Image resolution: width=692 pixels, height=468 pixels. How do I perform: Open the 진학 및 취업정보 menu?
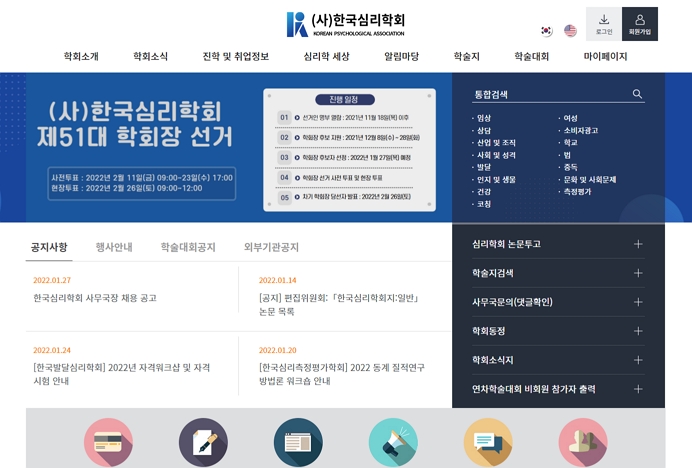235,57
